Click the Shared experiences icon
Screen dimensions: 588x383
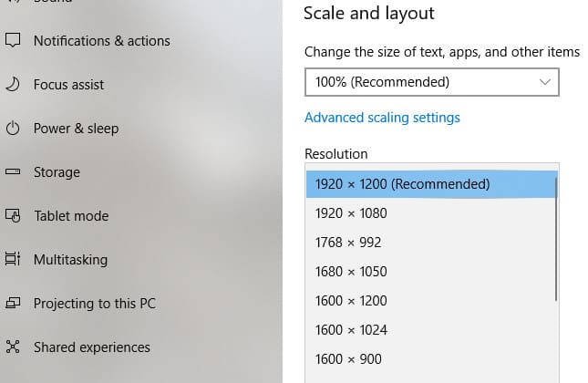tap(13, 347)
